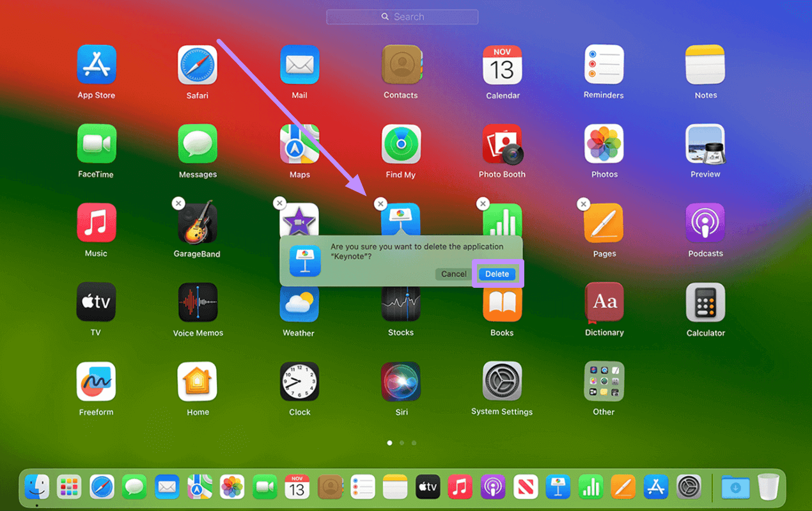Open Photos in Launchpad grid
The height and width of the screenshot is (511, 812).
[604, 144]
